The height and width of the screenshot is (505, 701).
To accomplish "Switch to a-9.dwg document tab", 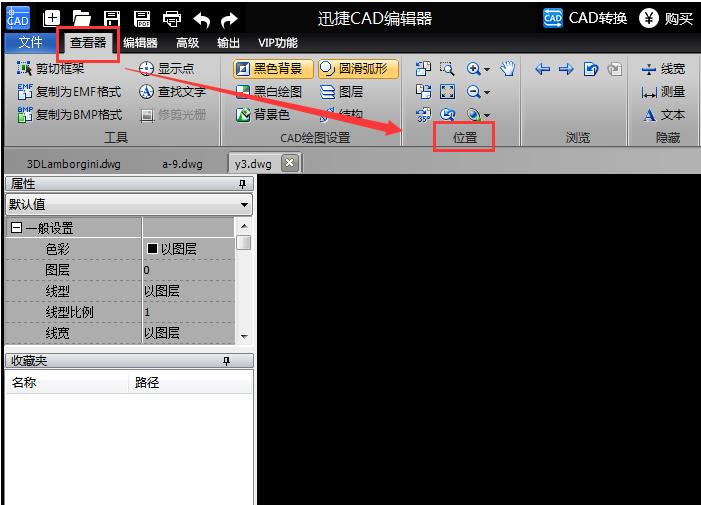I will coord(182,164).
